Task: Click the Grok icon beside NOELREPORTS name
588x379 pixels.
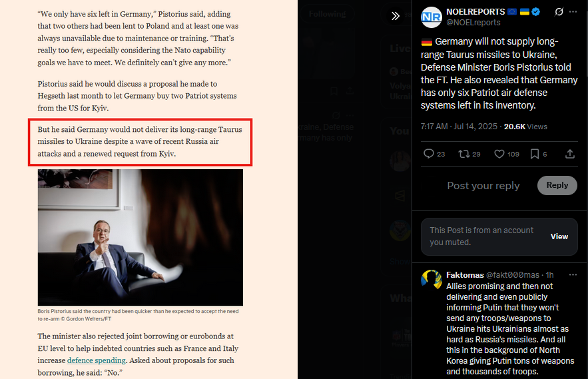Action: [x=559, y=12]
